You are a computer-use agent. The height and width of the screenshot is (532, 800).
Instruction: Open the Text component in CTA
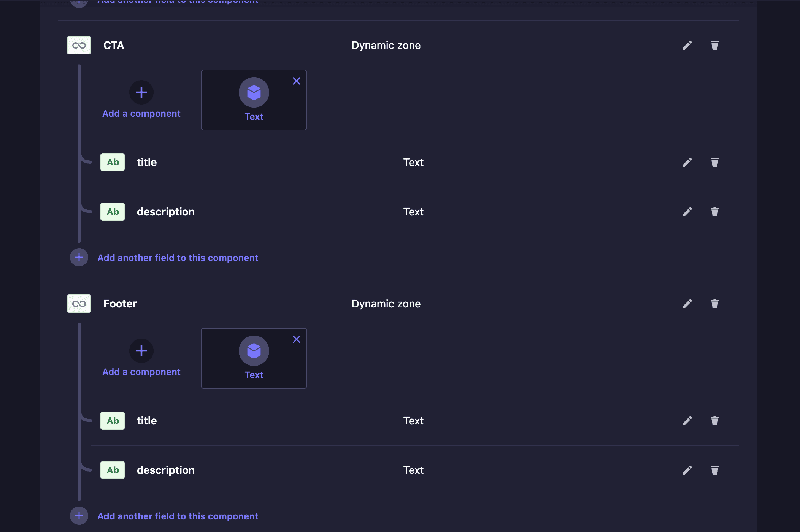click(x=254, y=100)
